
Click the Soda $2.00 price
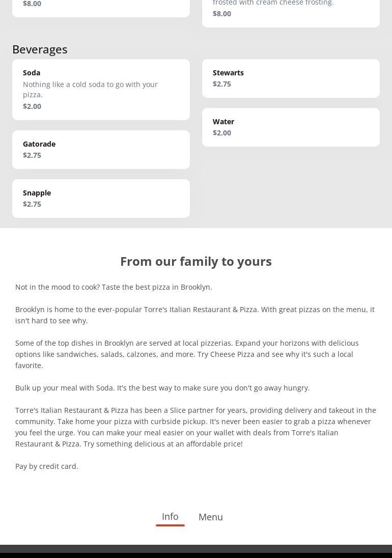(32, 106)
